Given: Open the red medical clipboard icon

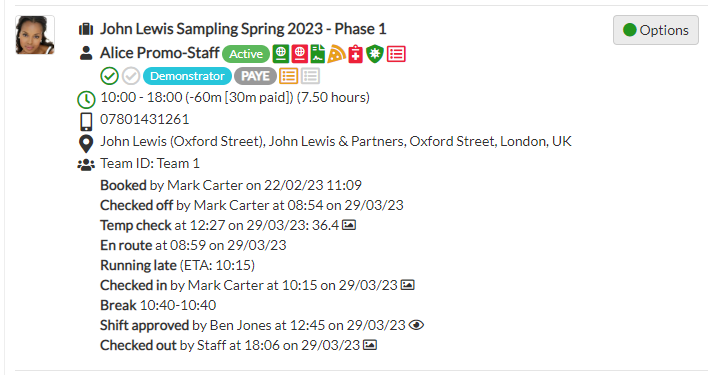Looking at the screenshot, I should [x=356, y=54].
